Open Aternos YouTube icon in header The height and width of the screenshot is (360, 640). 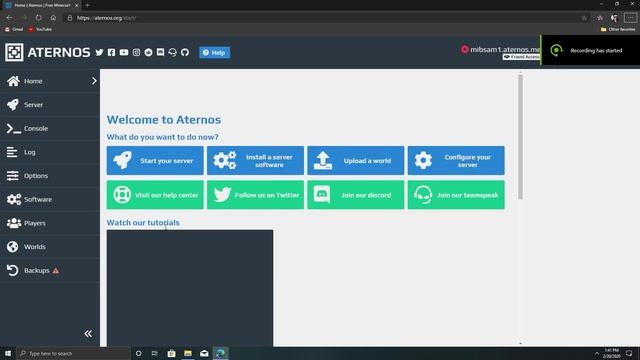[124, 53]
